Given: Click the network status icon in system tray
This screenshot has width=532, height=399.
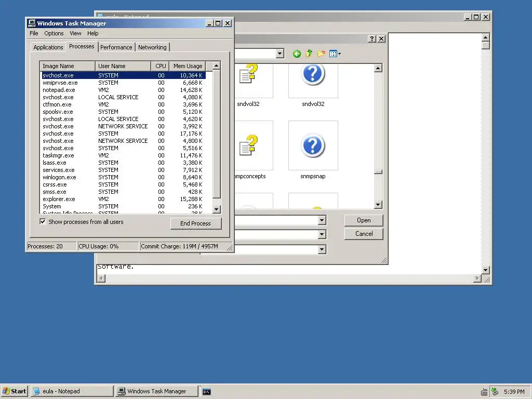Looking at the screenshot, I should (x=495, y=392).
